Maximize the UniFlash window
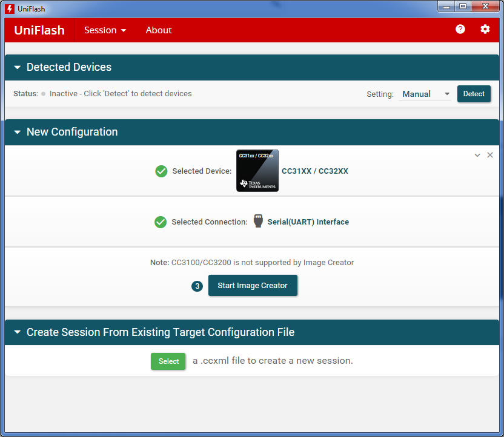504x437 pixels. pos(463,7)
